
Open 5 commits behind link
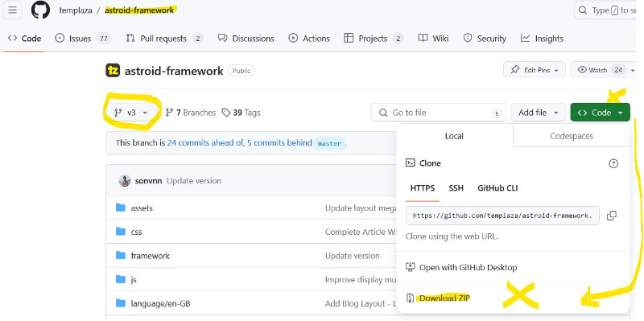279,143
